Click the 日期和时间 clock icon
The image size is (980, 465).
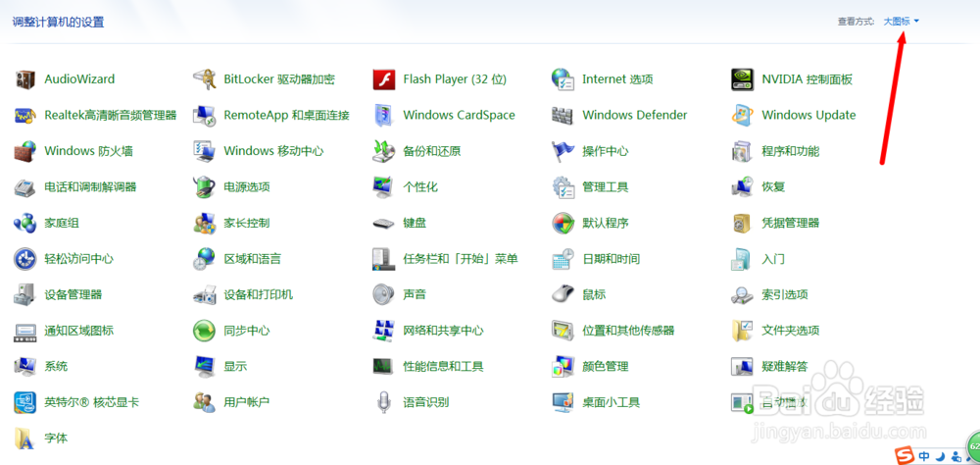pyautogui.click(x=563, y=258)
